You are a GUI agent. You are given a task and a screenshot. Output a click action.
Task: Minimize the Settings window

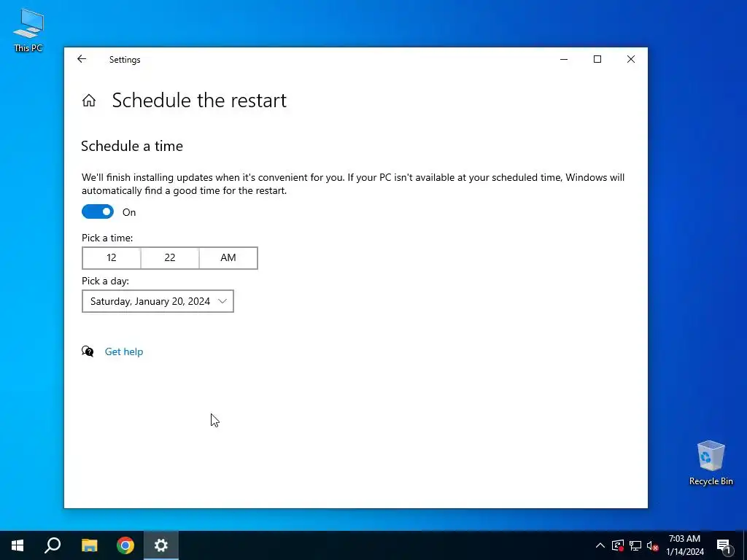pos(564,59)
